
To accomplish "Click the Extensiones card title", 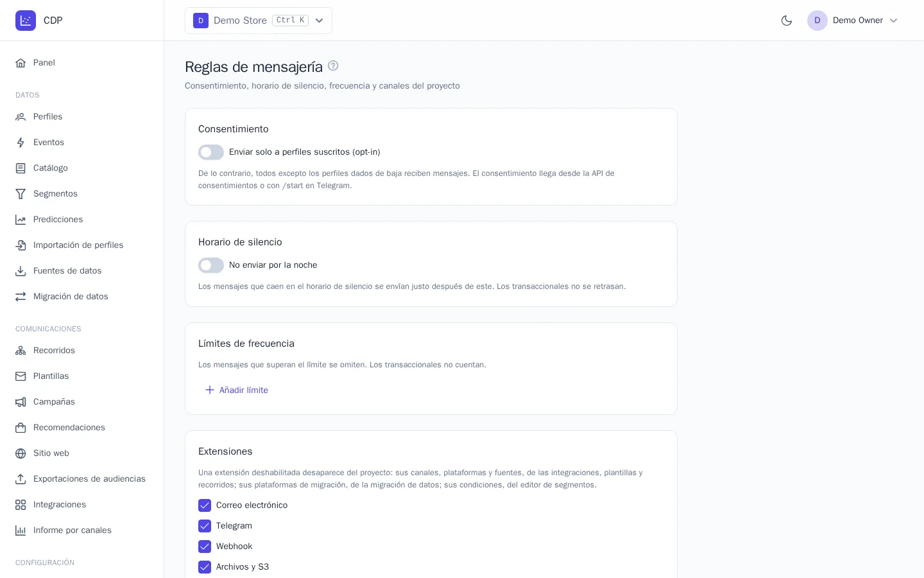I will tap(225, 451).
